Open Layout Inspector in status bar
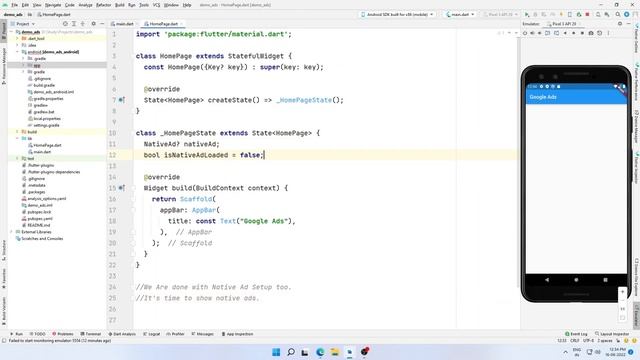The height and width of the screenshot is (360, 640). tap(612, 334)
